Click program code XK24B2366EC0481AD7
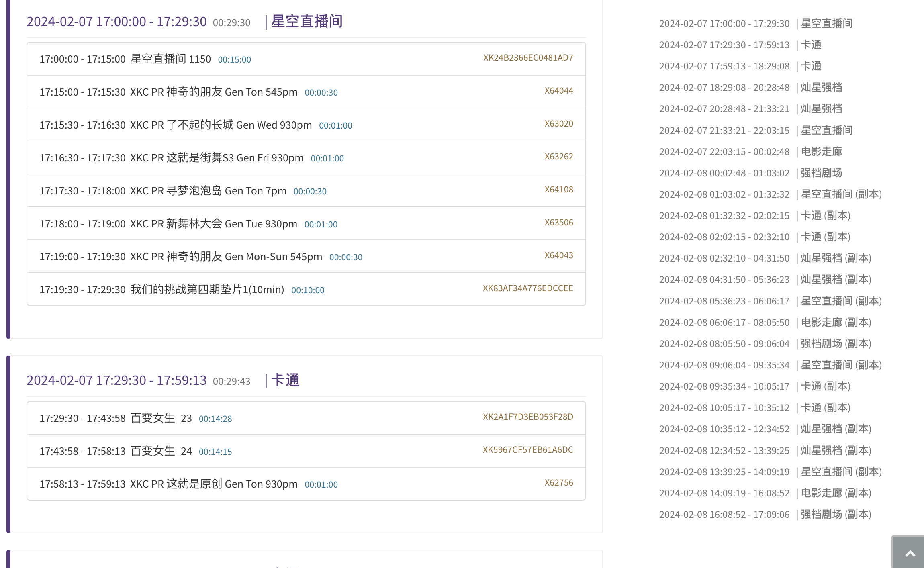 coord(528,58)
